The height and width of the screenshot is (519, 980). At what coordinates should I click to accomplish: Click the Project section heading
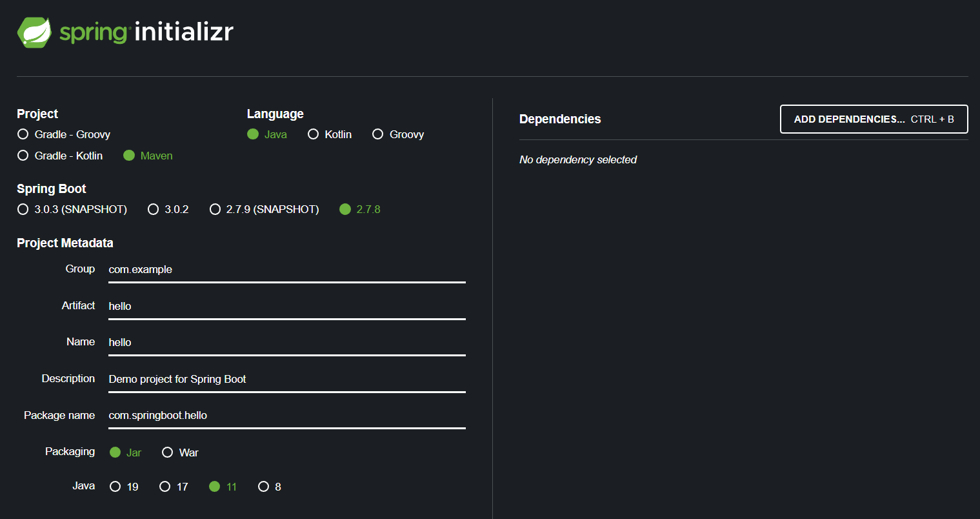pyautogui.click(x=37, y=114)
